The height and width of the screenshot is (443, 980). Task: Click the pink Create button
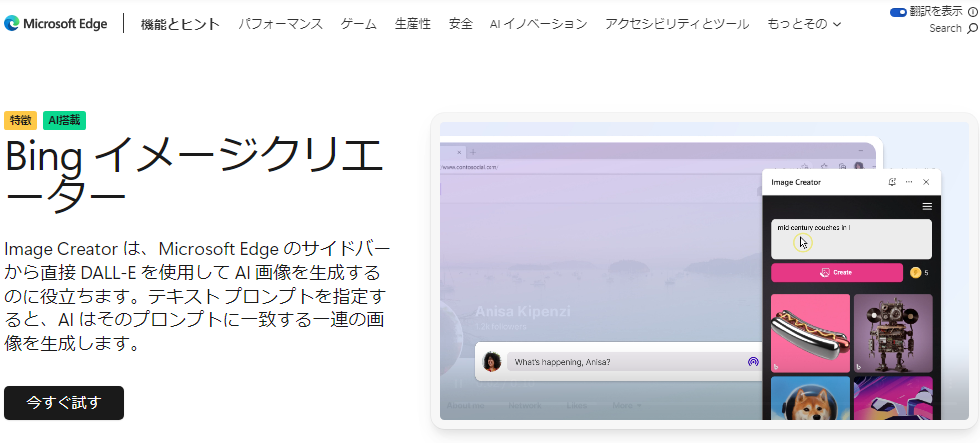tap(837, 272)
